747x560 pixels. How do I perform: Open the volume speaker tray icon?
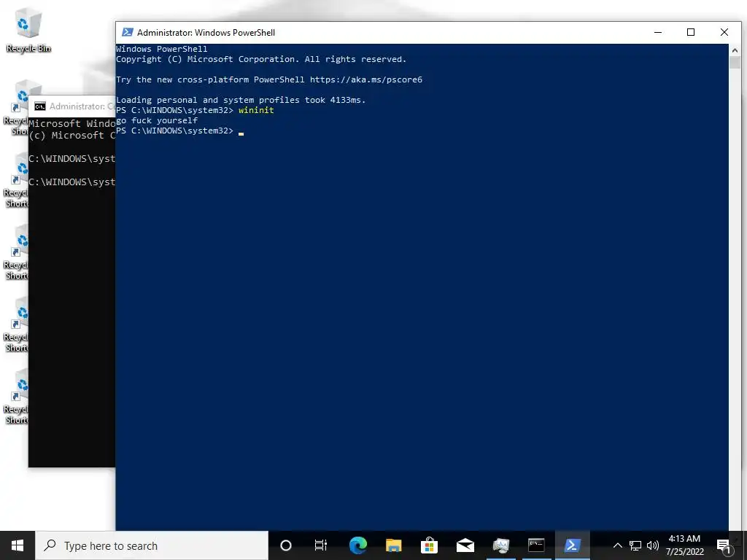pos(653,545)
